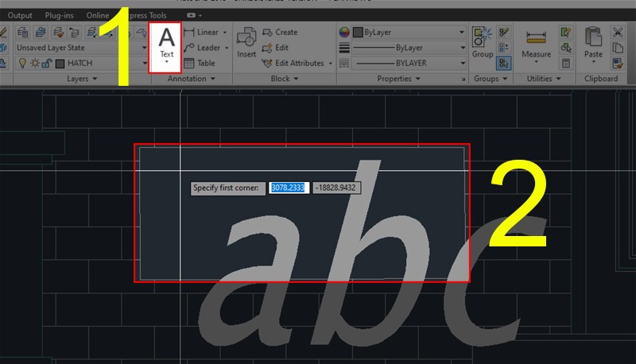Screen dimensions: 636x364
Task: Expand the Utilities panel title
Action: tap(544, 79)
